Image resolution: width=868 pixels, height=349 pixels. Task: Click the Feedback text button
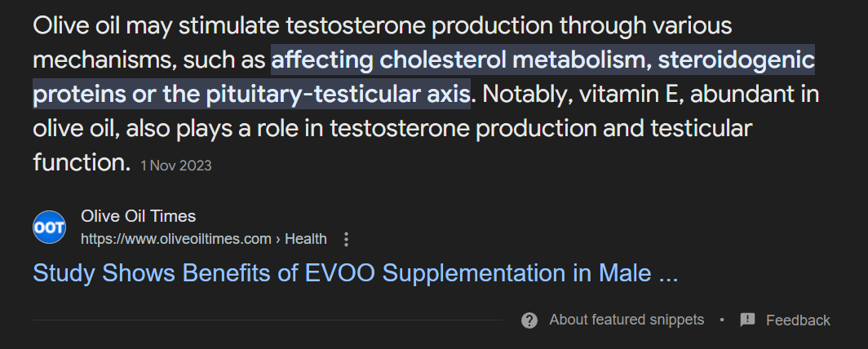click(x=797, y=320)
